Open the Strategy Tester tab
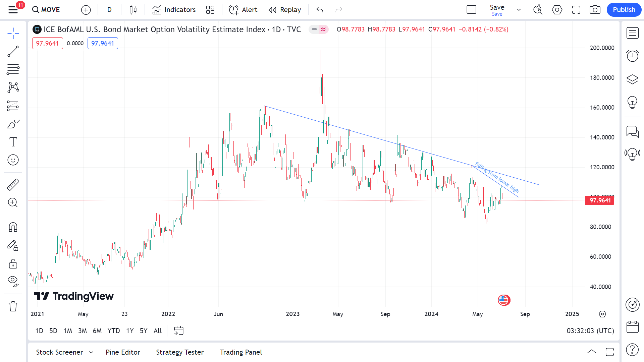Image resolution: width=644 pixels, height=362 pixels. click(x=180, y=352)
